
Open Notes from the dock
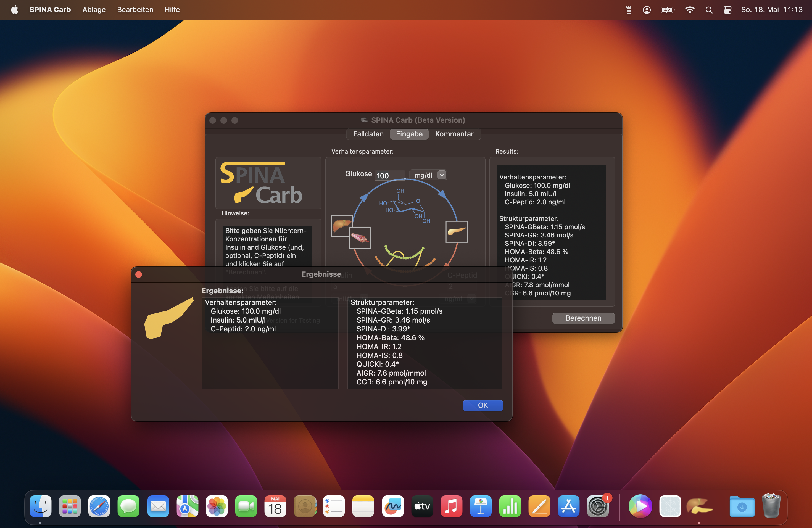coord(363,506)
